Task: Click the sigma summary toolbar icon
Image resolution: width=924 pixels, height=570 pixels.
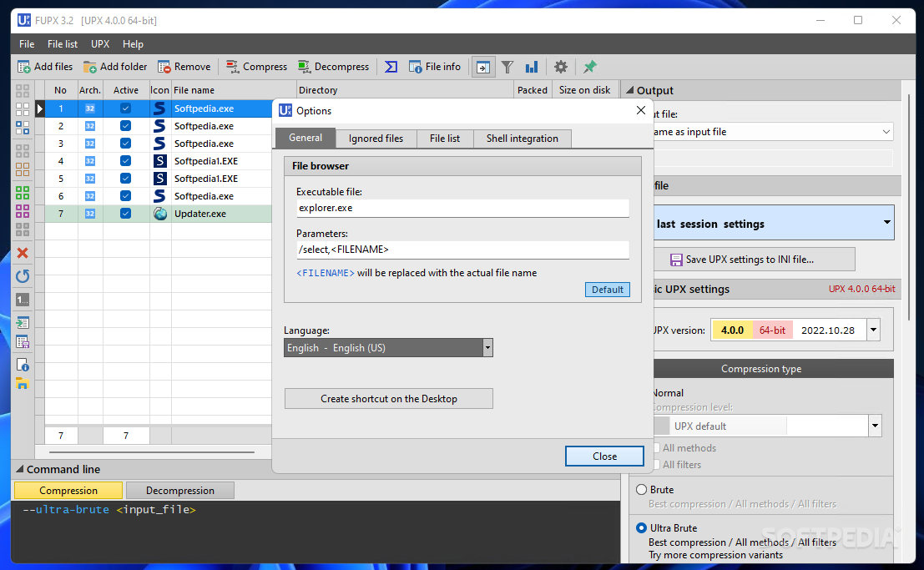Action: pyautogui.click(x=391, y=67)
